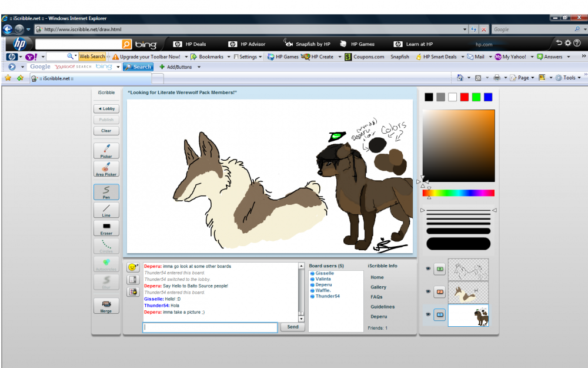The image size is (588, 368).
Task: Open HP Advisor in the HP toolbar
Action: 246,44
